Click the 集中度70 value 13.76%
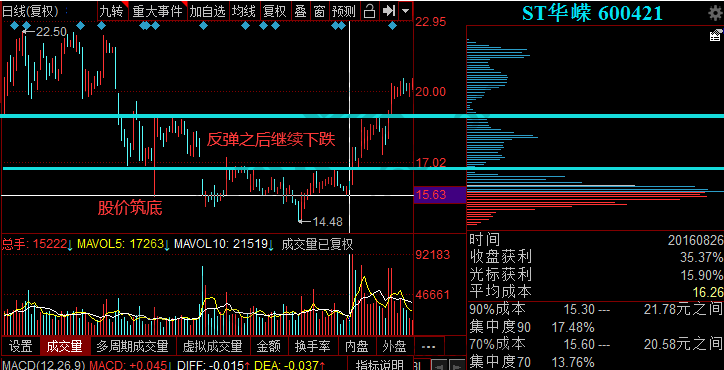This screenshot has height=370, width=724. tap(573, 361)
